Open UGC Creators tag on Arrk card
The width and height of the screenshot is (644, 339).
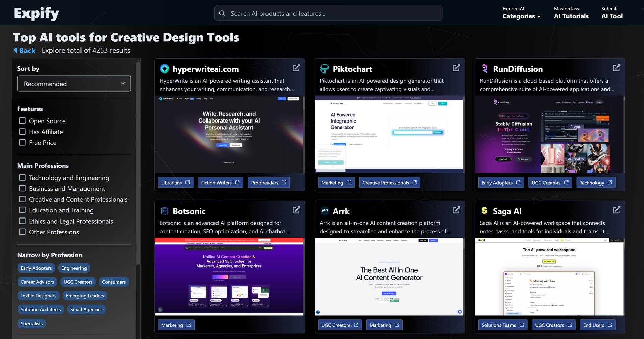340,325
